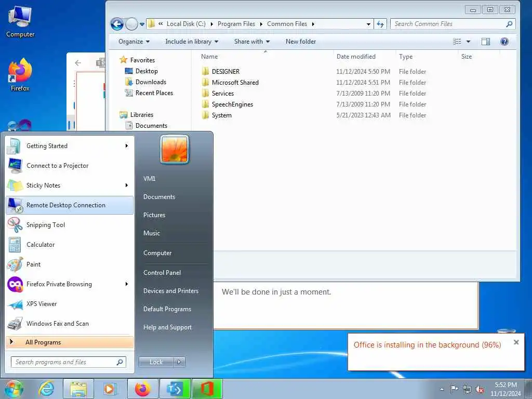Expand Getting Started submenu arrow
This screenshot has width=532, height=399.
(x=127, y=146)
